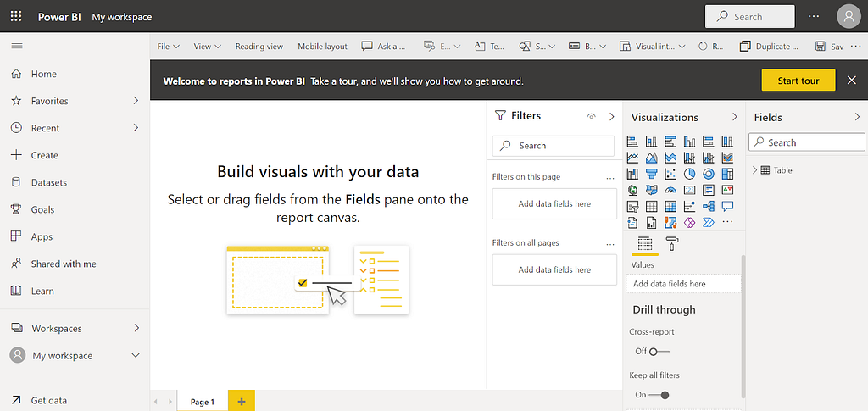Image resolution: width=868 pixels, height=411 pixels.
Task: Collapse the navigation pane hamburger icon
Action: (x=17, y=46)
